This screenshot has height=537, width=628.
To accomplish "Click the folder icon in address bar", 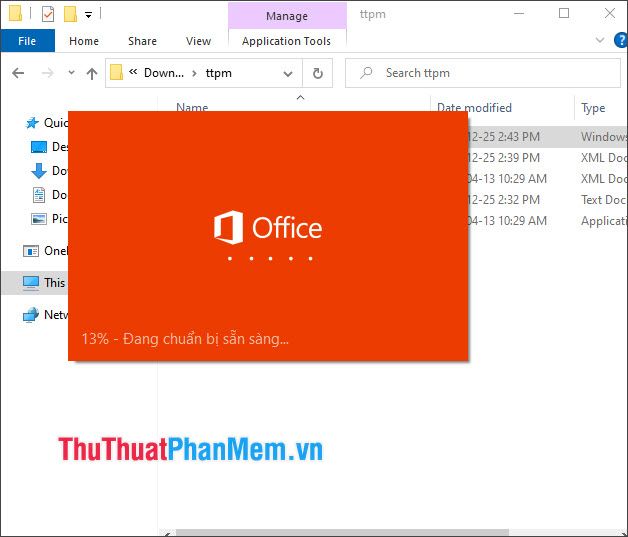I will [116, 72].
